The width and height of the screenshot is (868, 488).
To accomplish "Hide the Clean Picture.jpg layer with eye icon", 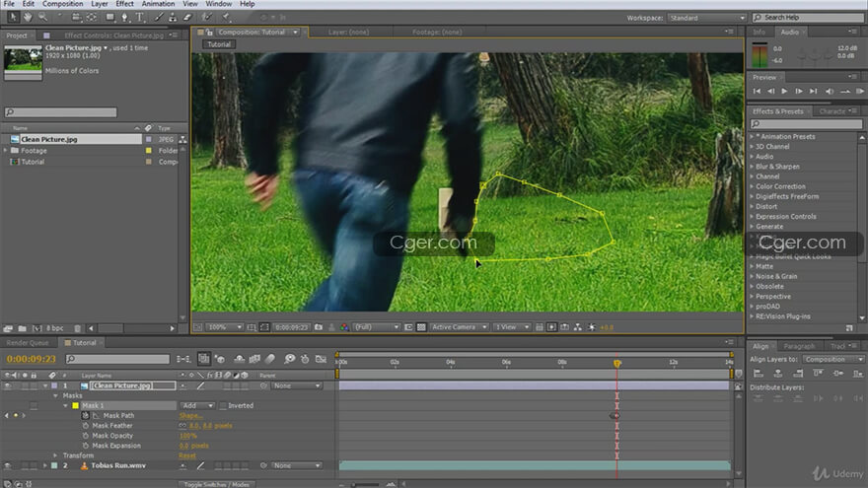I will 8,385.
